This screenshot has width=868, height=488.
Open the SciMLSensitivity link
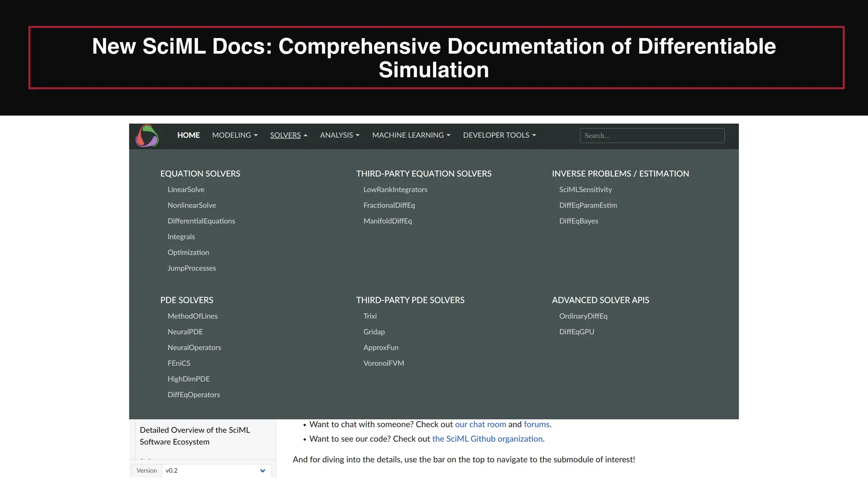pyautogui.click(x=585, y=189)
